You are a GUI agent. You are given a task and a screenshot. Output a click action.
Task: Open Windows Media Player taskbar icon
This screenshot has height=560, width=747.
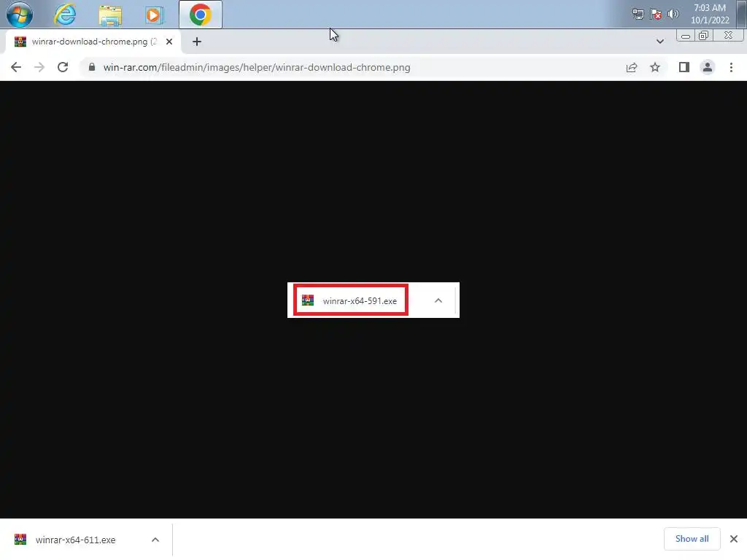154,15
